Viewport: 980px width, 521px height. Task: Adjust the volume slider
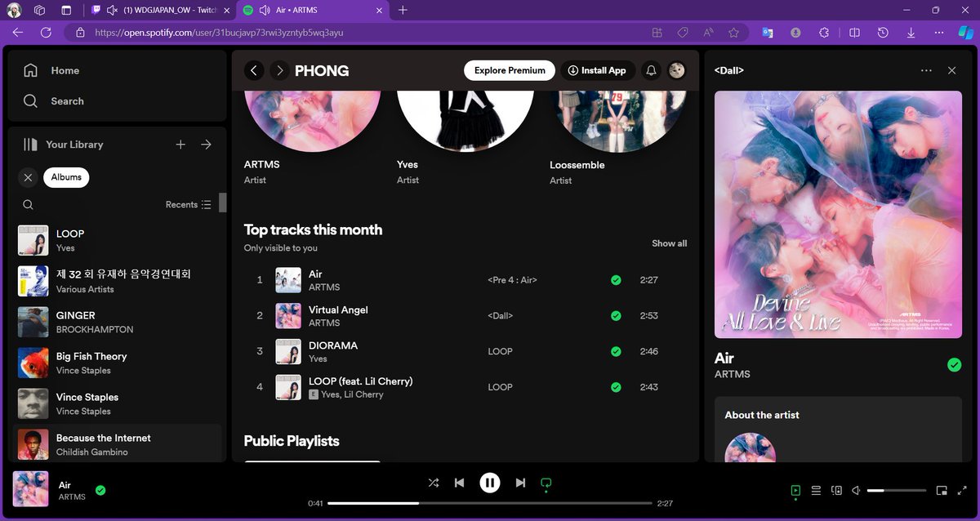click(897, 490)
